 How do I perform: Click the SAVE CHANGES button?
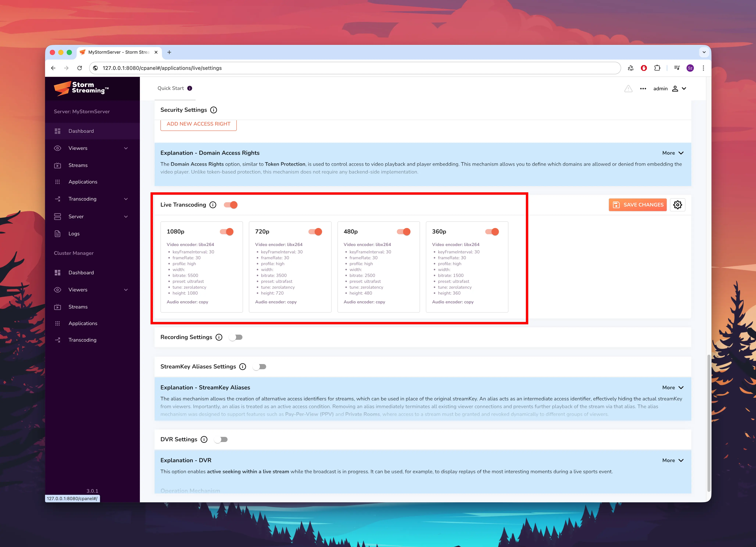(x=637, y=205)
